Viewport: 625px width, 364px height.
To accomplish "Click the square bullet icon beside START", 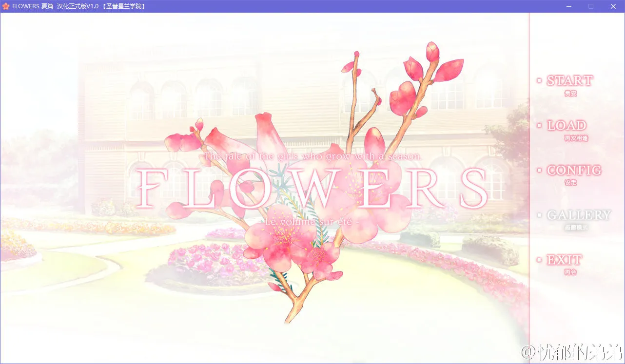I will pyautogui.click(x=538, y=80).
